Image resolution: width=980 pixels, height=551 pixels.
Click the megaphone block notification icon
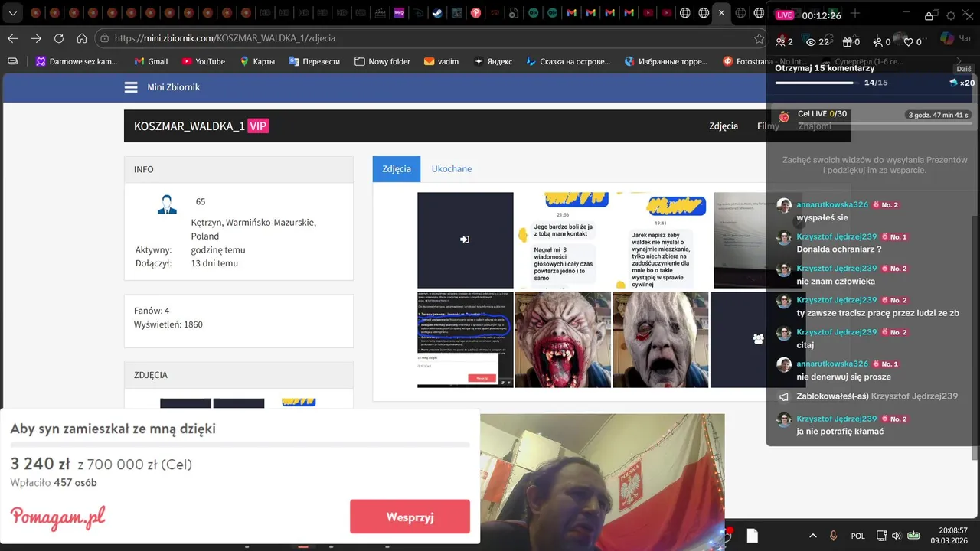coord(784,396)
